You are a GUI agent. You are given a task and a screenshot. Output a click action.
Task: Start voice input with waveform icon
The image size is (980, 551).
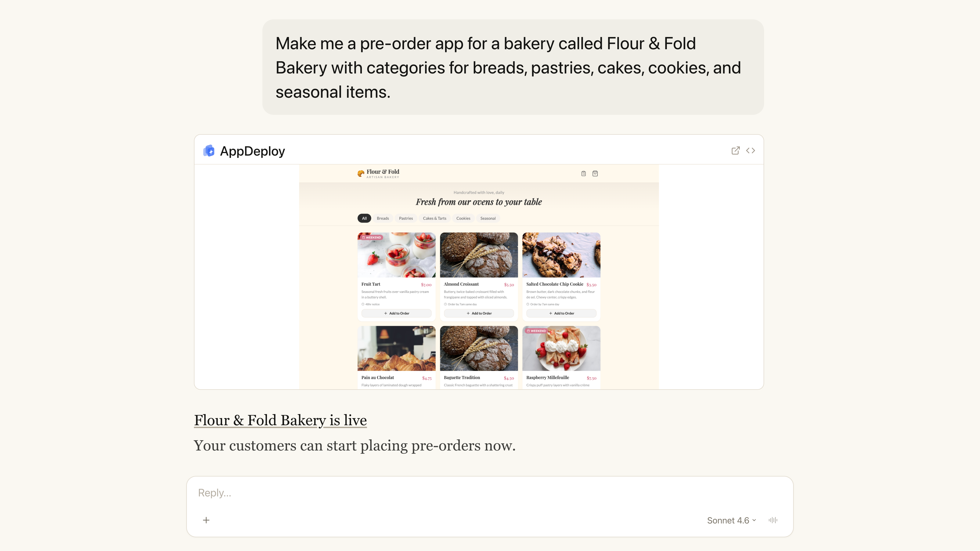[773, 520]
